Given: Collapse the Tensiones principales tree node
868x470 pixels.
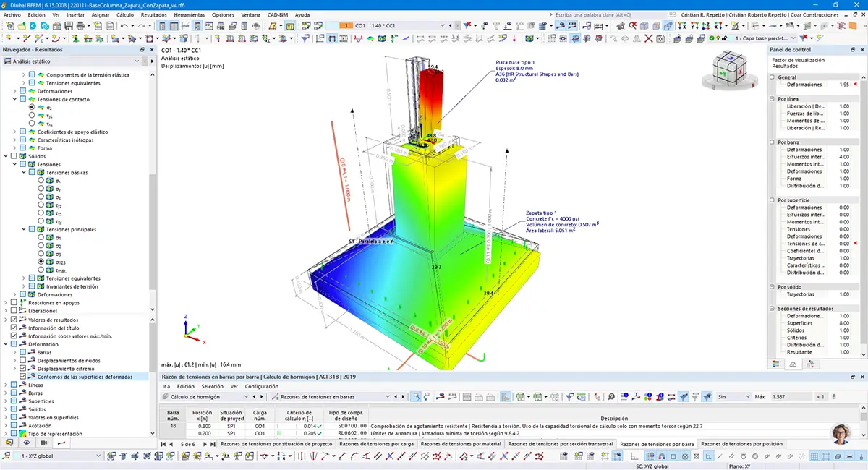Looking at the screenshot, I should [x=22, y=229].
